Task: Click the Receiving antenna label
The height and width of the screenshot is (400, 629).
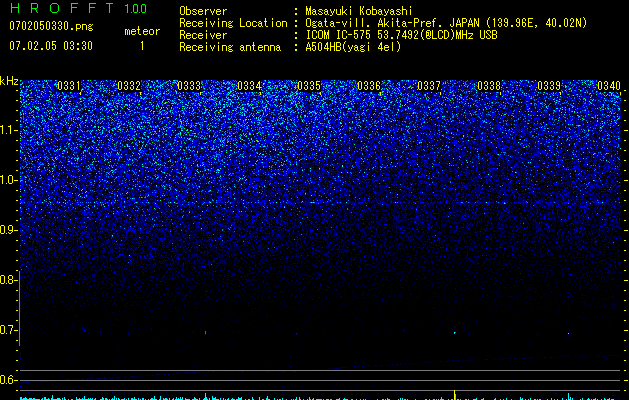Action: click(230, 47)
